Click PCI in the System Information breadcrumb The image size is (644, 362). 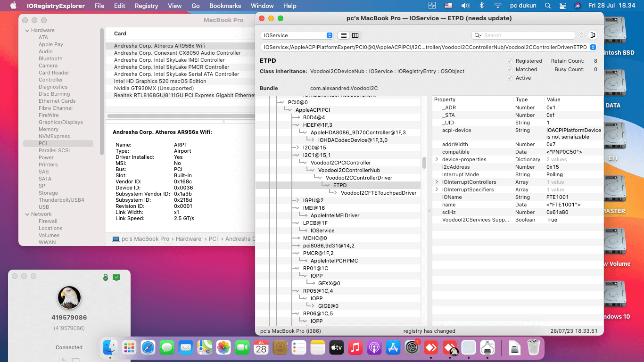click(214, 239)
